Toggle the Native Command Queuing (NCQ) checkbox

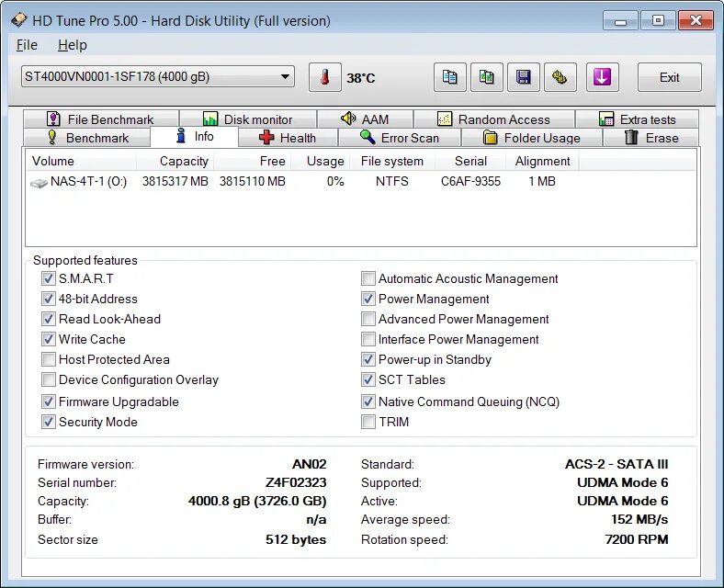click(x=368, y=401)
